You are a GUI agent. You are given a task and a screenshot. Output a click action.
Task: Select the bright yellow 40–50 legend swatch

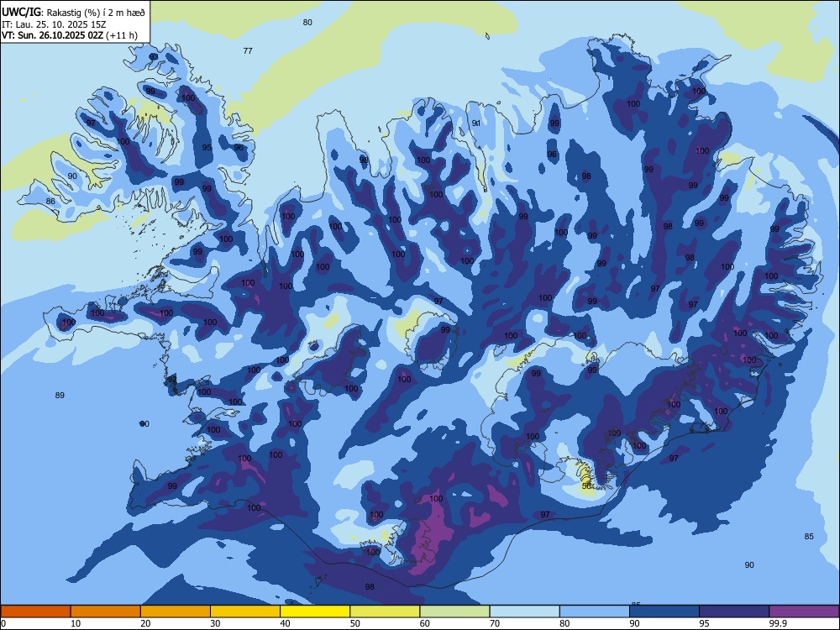315,612
